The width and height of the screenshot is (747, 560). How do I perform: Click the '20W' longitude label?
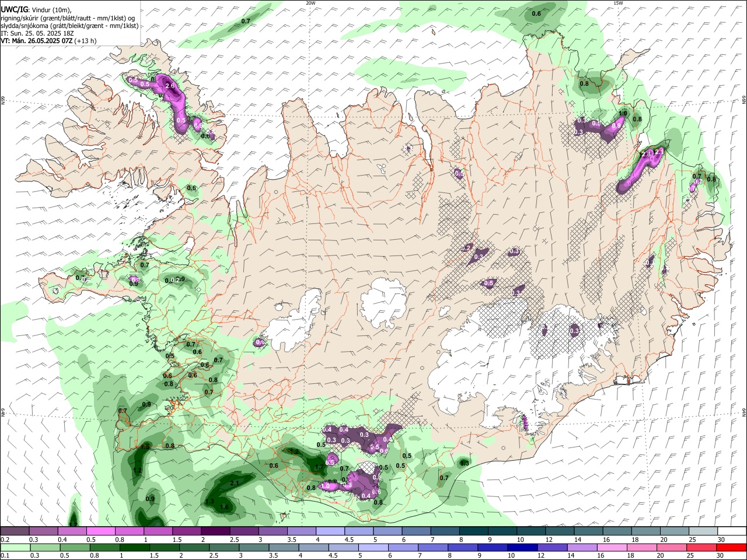(310, 3)
